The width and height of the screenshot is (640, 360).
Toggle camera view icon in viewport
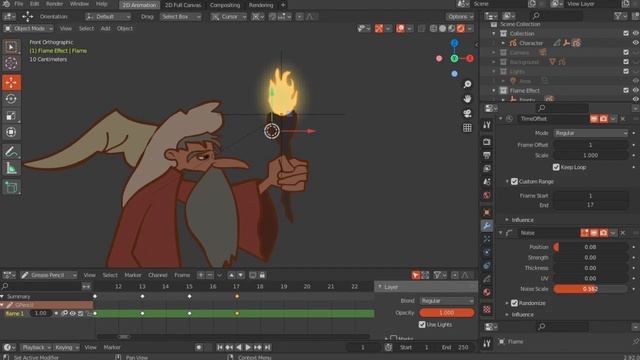(467, 113)
